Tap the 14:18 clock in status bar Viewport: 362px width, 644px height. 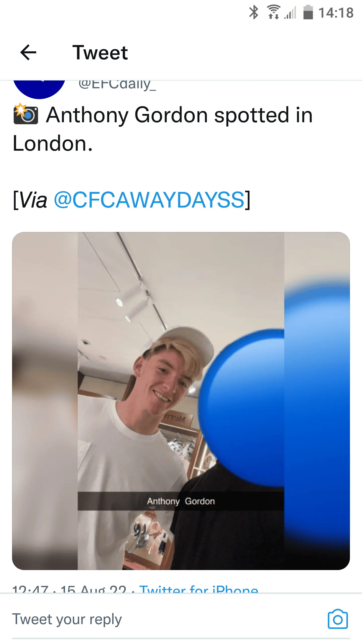click(x=336, y=13)
